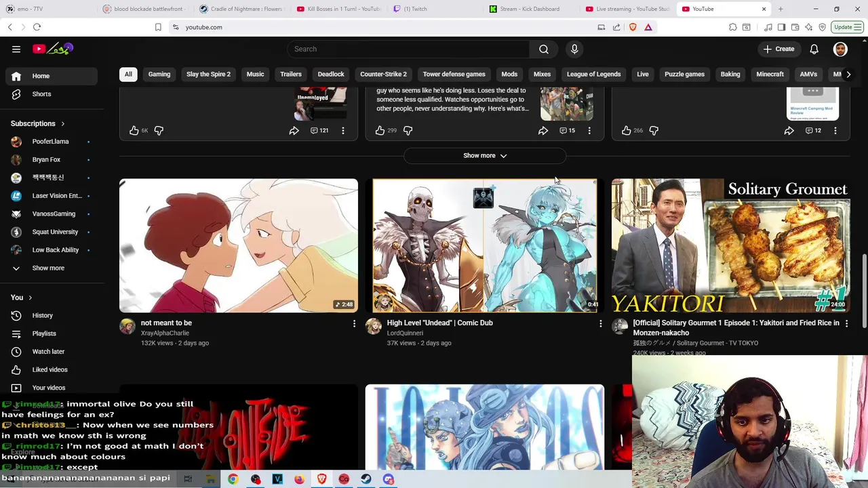Open LordQuinneri channel avatar
This screenshot has height=488, width=868.
point(374,327)
